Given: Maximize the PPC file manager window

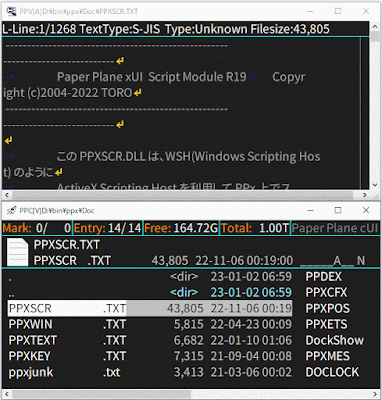Looking at the screenshot, I should [x=338, y=210].
